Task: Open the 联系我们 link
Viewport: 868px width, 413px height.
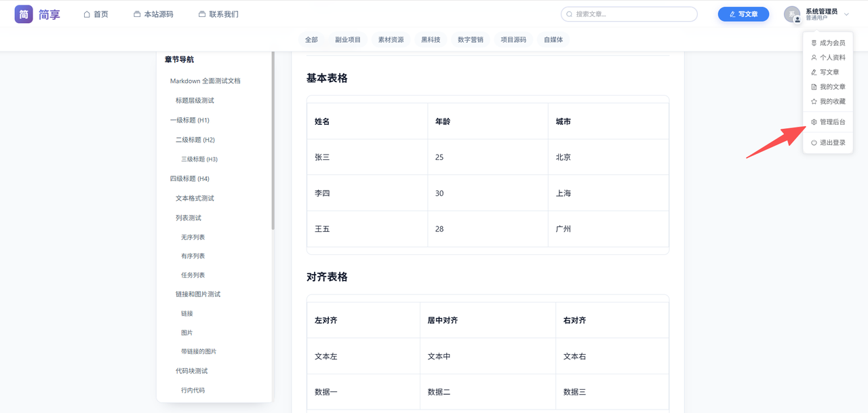Action: coord(218,14)
